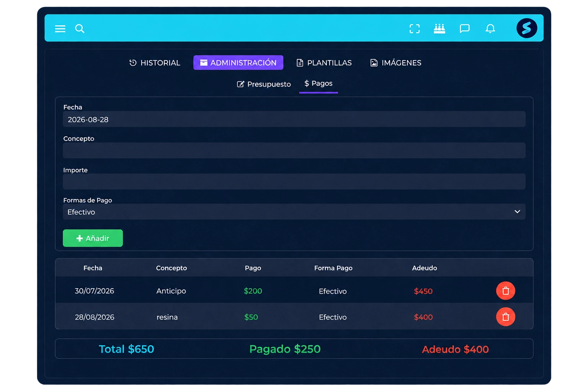Expand the Formas de Pago dropdown
The image size is (588, 392).
point(294,212)
